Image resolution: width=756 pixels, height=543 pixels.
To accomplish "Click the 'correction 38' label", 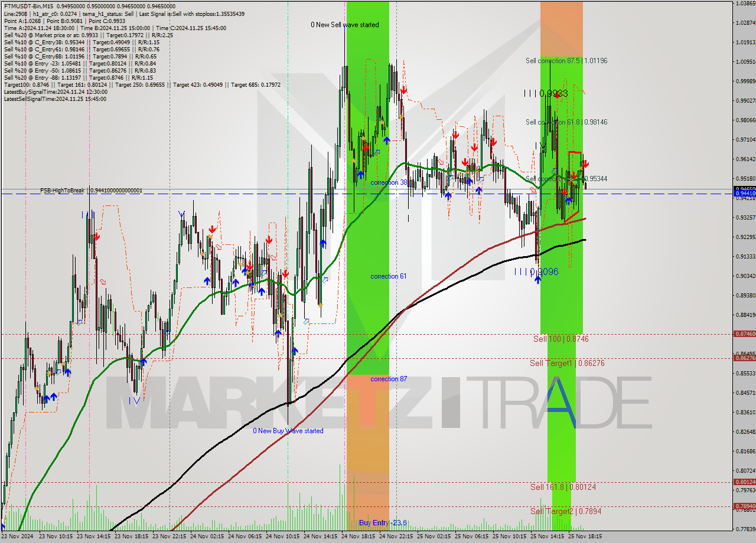I will coord(389,183).
